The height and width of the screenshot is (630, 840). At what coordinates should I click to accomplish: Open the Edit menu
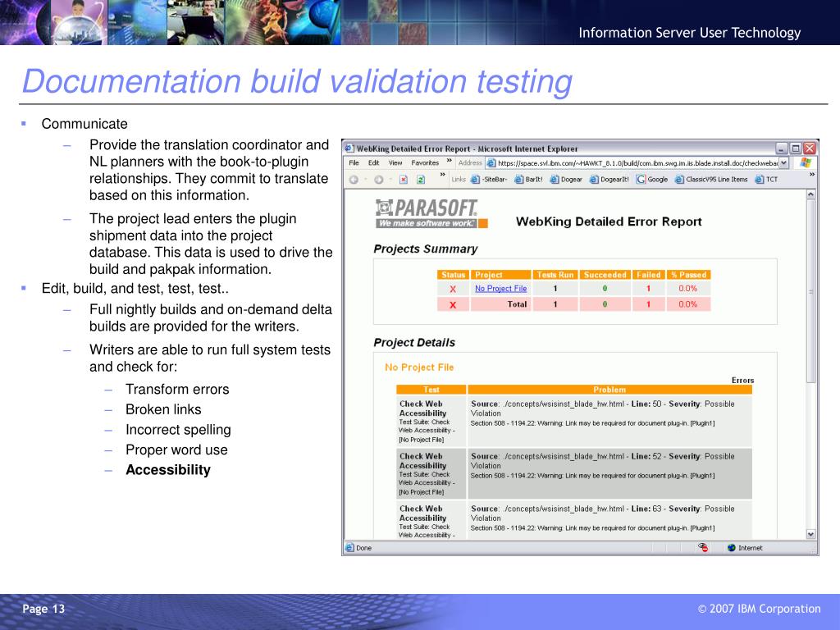(373, 163)
